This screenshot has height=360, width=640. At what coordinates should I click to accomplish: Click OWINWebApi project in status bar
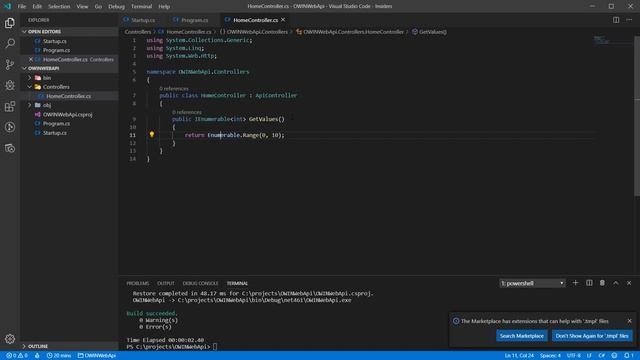click(97, 356)
